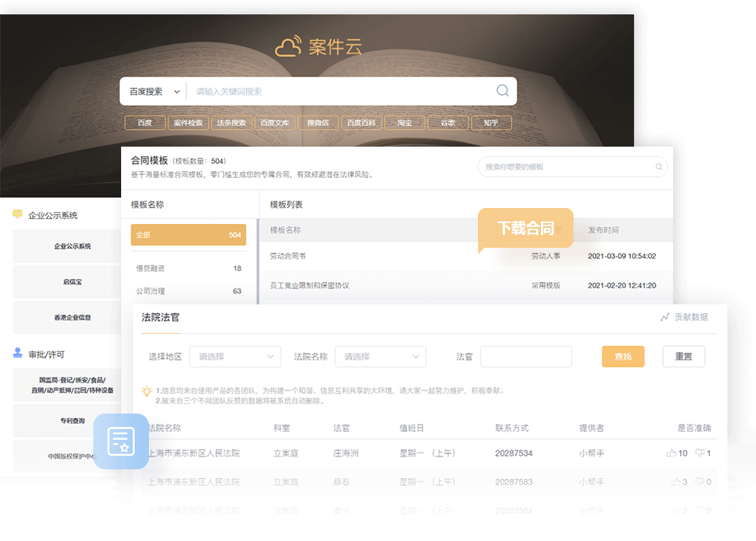Choose the 案件检索 search option
The image size is (756, 541).
189,123
